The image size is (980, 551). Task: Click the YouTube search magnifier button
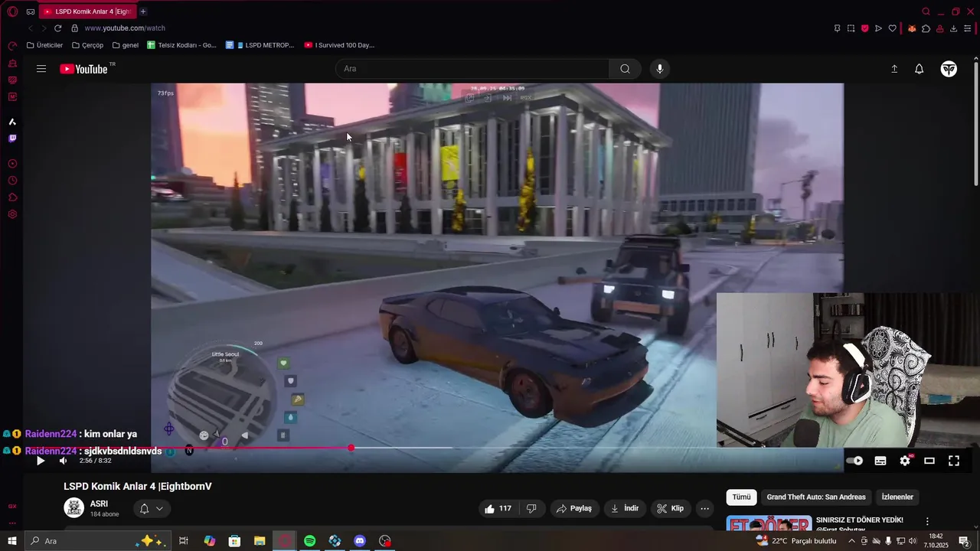625,69
